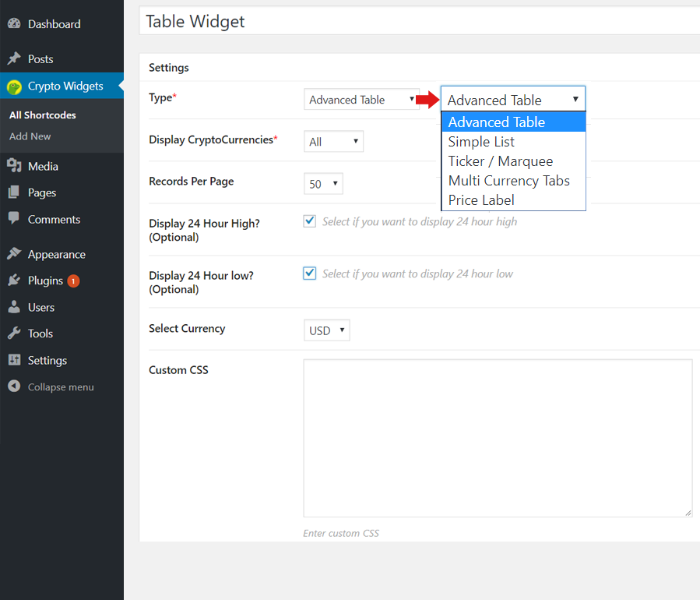This screenshot has height=600, width=700.
Task: Click the Appearance paintbrush icon
Action: (14, 254)
